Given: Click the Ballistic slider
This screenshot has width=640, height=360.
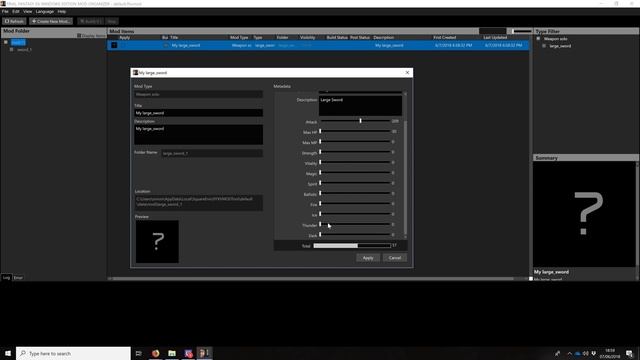Looking at the screenshot, I should click(x=355, y=193).
